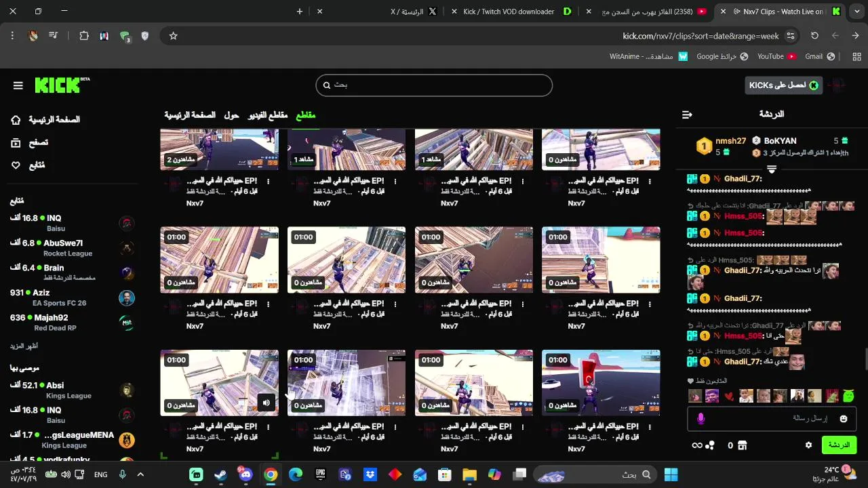
Task: Show hidden system tray icons
Action: coord(141,474)
